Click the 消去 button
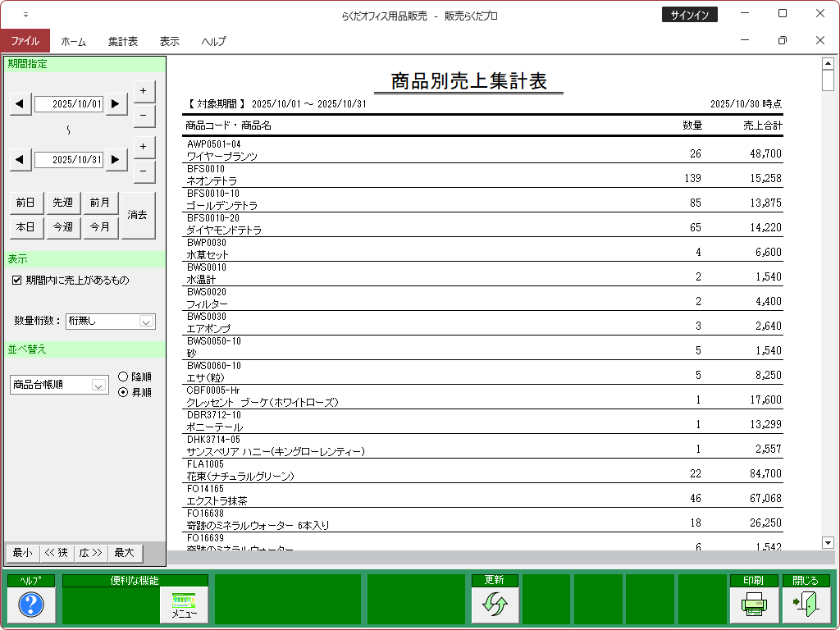Image resolution: width=840 pixels, height=630 pixels. click(138, 215)
